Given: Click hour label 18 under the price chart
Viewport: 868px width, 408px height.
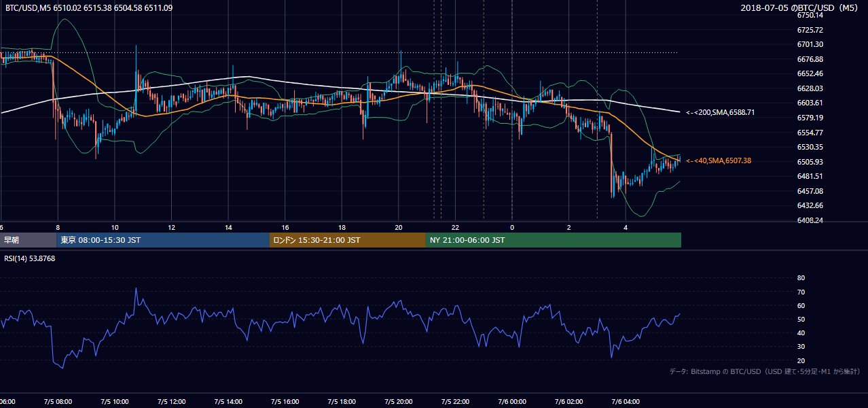Looking at the screenshot, I should pos(342,227).
